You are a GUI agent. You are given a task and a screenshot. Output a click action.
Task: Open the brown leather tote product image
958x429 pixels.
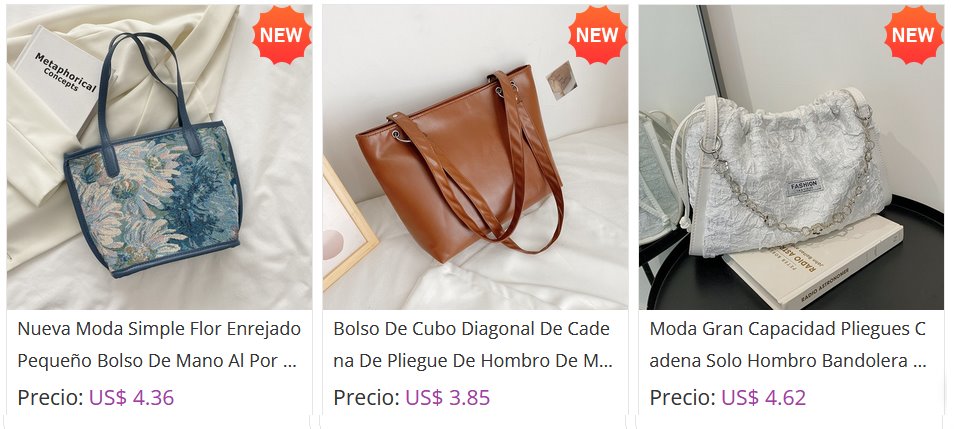pyautogui.click(x=475, y=157)
